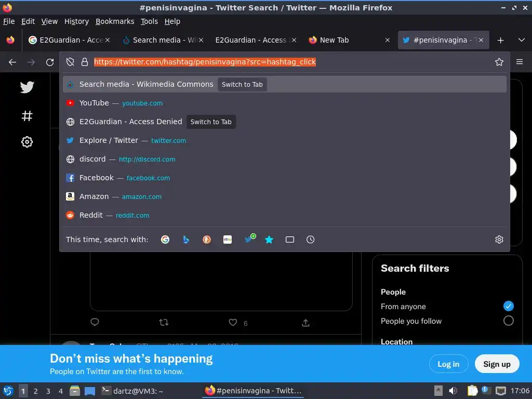Open the View menu
This screenshot has width=532, height=399.
pyautogui.click(x=49, y=21)
